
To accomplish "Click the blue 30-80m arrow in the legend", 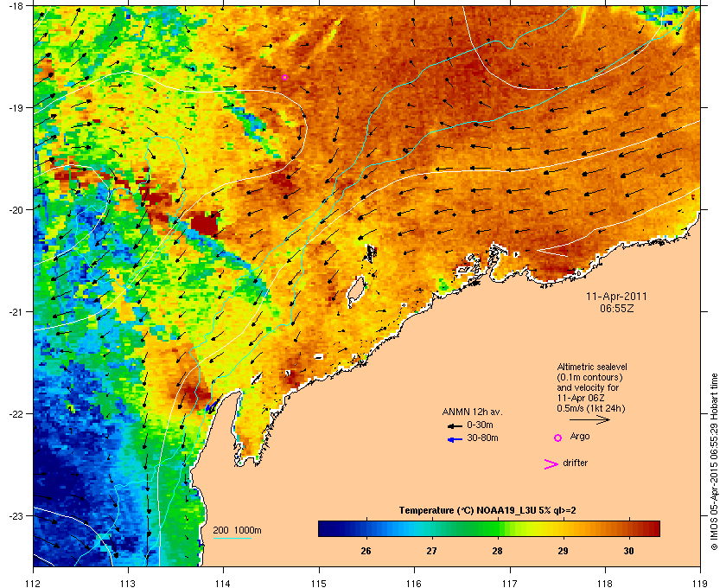I will click(x=455, y=439).
